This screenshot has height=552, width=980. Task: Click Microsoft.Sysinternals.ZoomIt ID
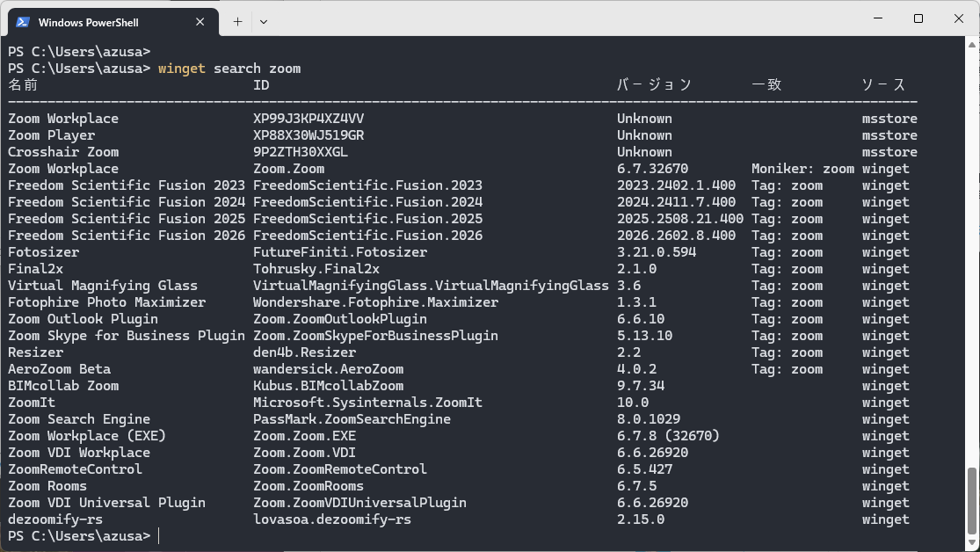point(367,403)
